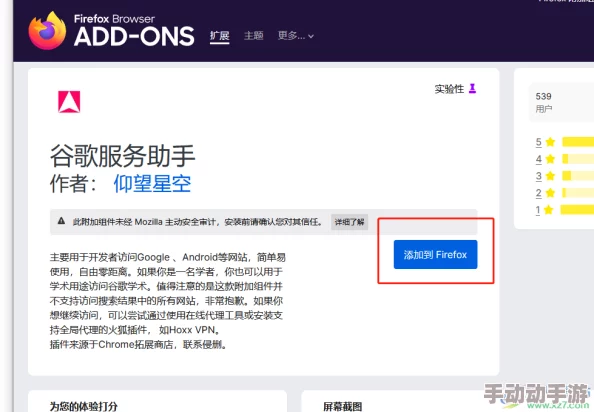
Task: Click the 为您的体验打分 heading
Action: pos(84,406)
